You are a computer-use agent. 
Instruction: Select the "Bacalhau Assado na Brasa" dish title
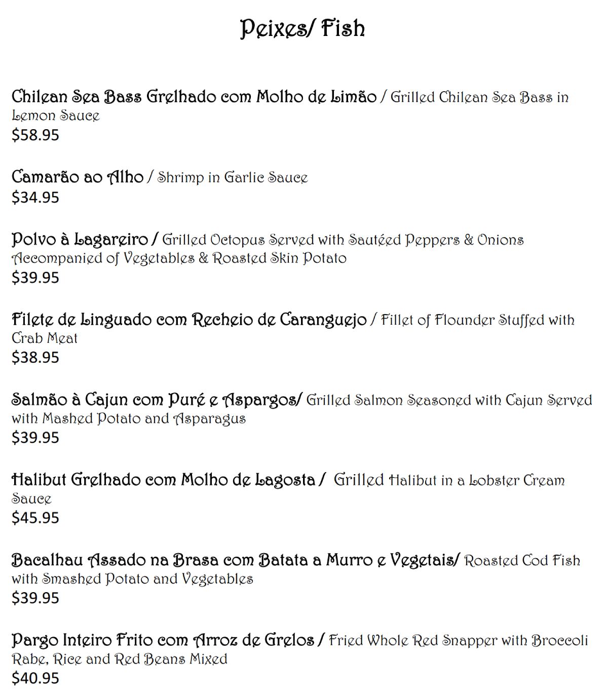(x=235, y=560)
